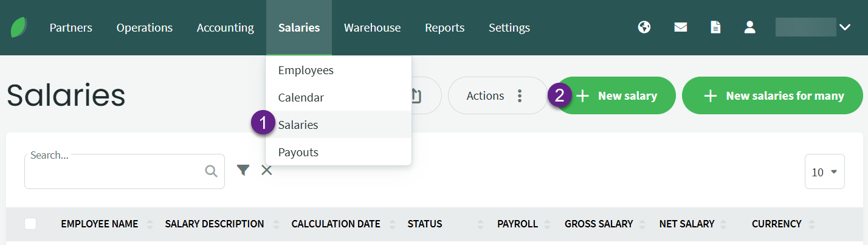This screenshot has width=868, height=245.
Task: Open the user profile icon
Action: click(x=750, y=27)
